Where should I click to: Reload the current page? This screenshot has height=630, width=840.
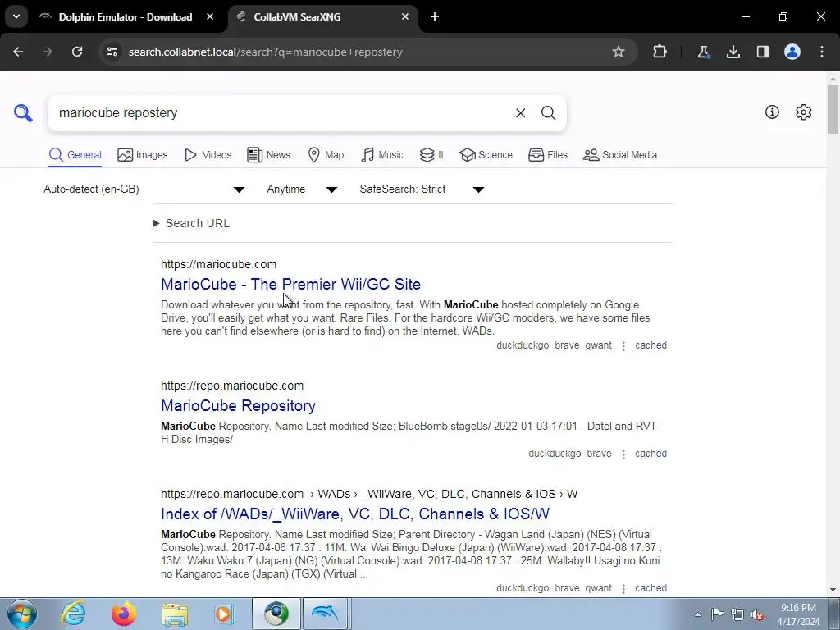77,52
